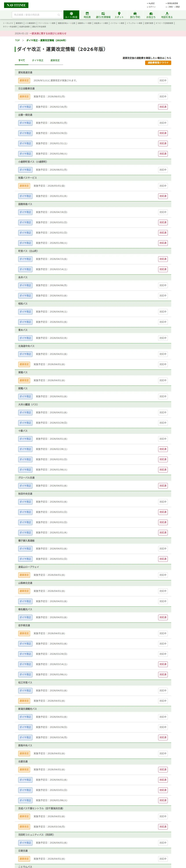The image size is (186, 868).
Task: Click the search magnifier icon
Action: pyautogui.click(x=58, y=15)
